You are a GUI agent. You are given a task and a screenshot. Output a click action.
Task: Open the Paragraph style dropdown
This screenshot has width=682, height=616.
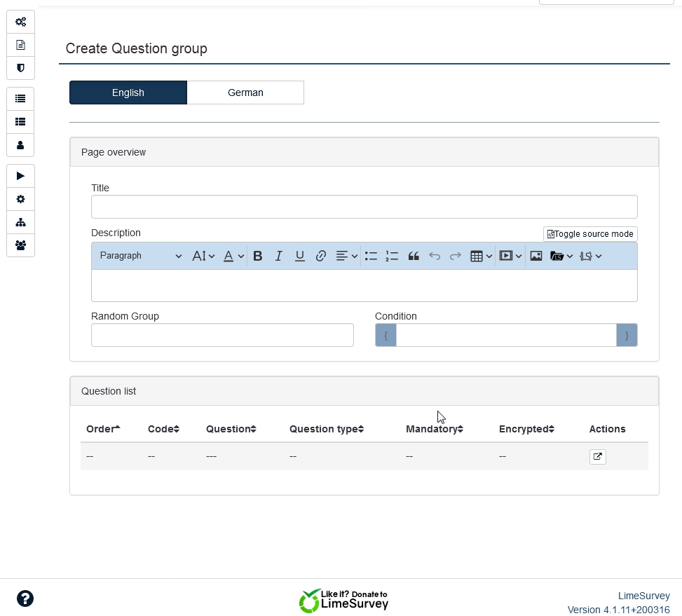(x=140, y=256)
